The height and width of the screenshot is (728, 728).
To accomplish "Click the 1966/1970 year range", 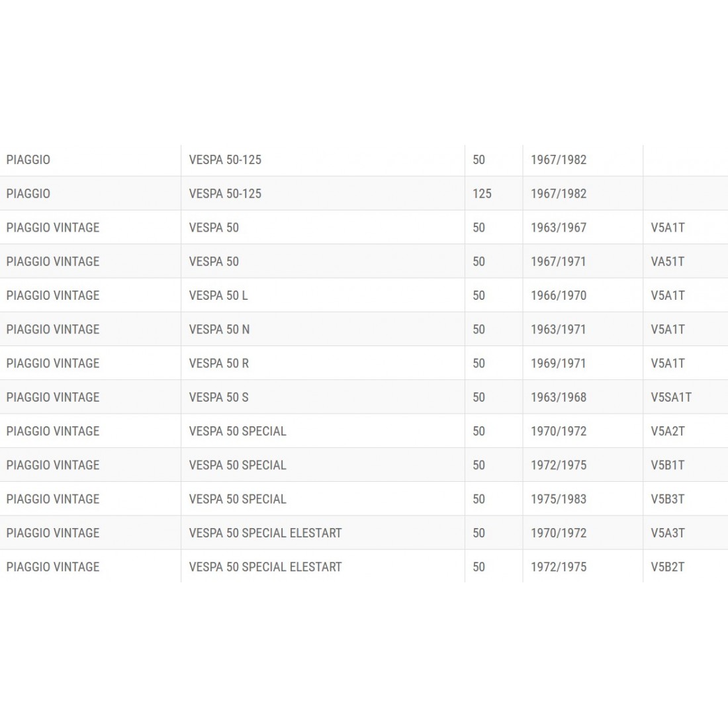I will 559,295.
